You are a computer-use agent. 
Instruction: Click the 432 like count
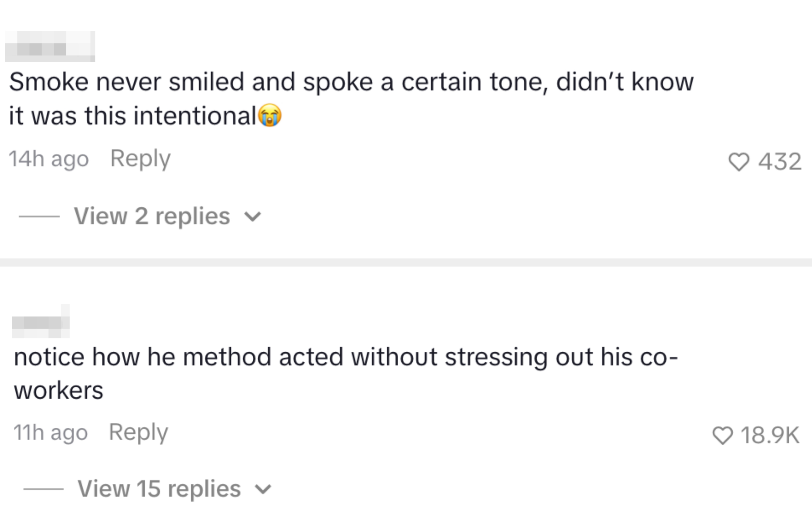click(780, 161)
